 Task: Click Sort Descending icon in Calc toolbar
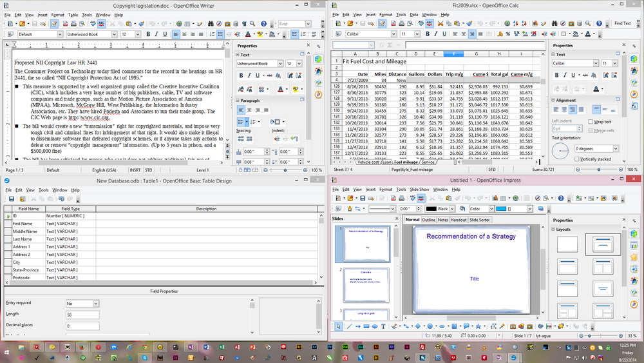pos(524,23)
